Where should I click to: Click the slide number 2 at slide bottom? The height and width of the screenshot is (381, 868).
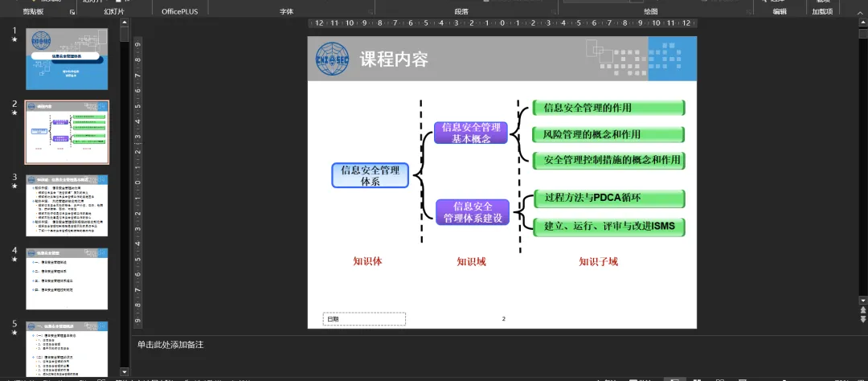504,318
